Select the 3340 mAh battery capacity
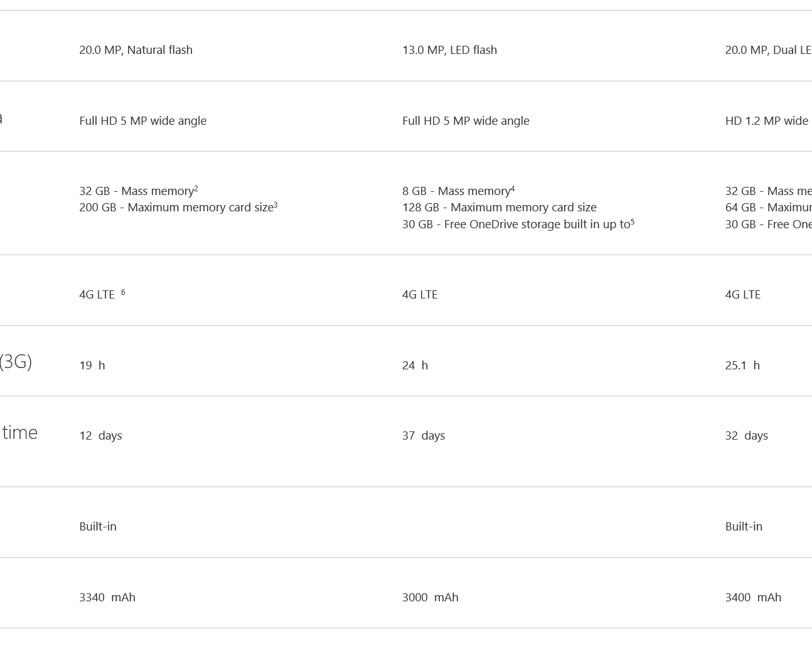The height and width of the screenshot is (649, 812). point(107,597)
